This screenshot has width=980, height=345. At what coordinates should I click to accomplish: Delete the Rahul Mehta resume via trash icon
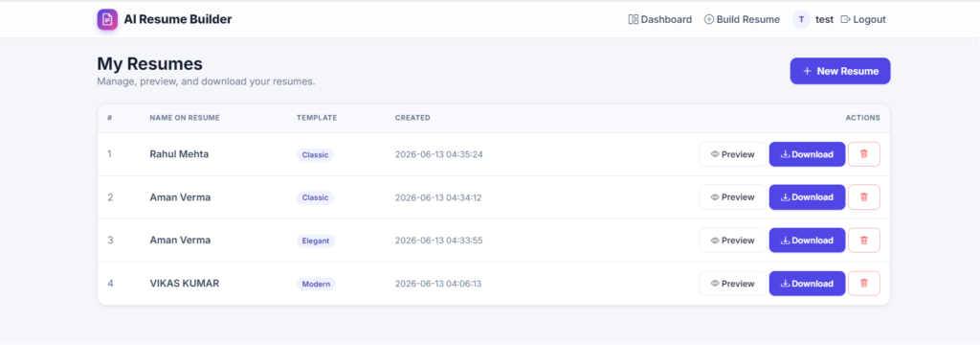[864, 154]
